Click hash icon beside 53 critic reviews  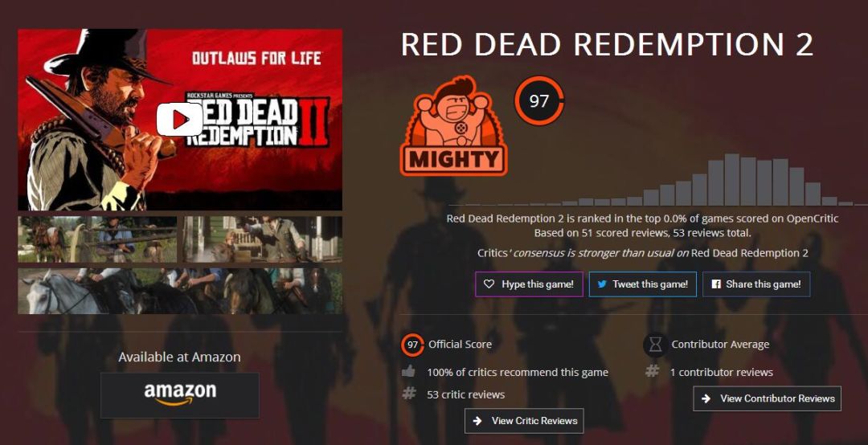pos(408,394)
